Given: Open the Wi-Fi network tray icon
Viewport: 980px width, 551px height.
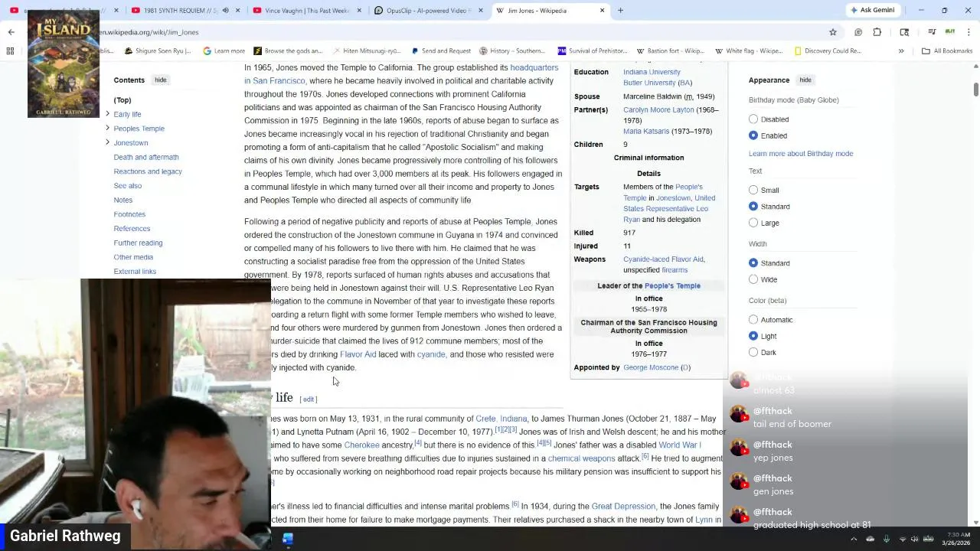Looking at the screenshot, I should coord(902,539).
